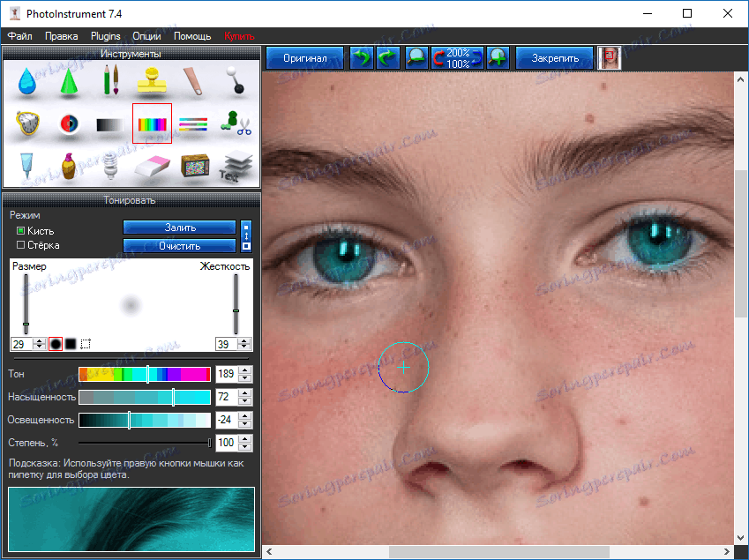Select the finger Smudge tool
Screen dimensions: 749x560
tap(193, 80)
